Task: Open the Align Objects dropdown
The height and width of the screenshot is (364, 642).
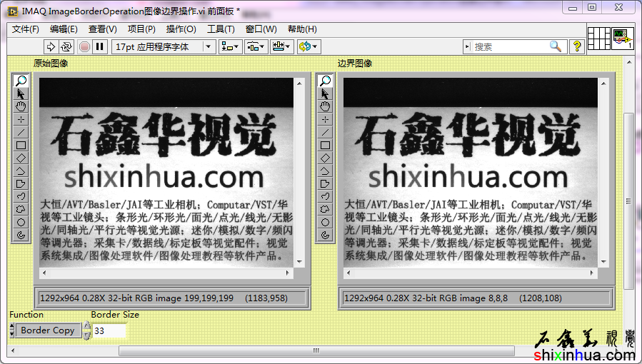Action: 230,46
